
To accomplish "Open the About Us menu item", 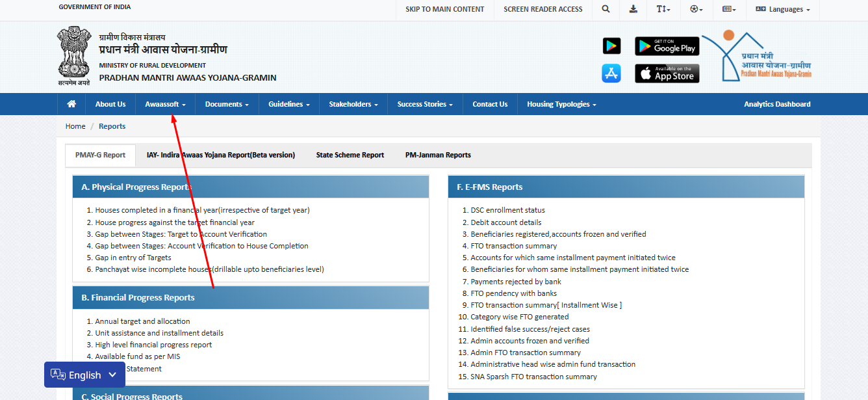I will [x=110, y=104].
